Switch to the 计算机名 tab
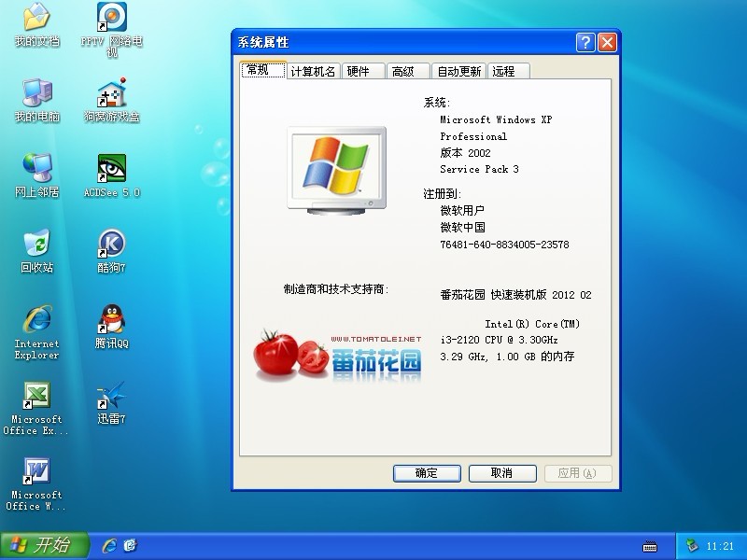The width and height of the screenshot is (747, 560). (x=313, y=71)
